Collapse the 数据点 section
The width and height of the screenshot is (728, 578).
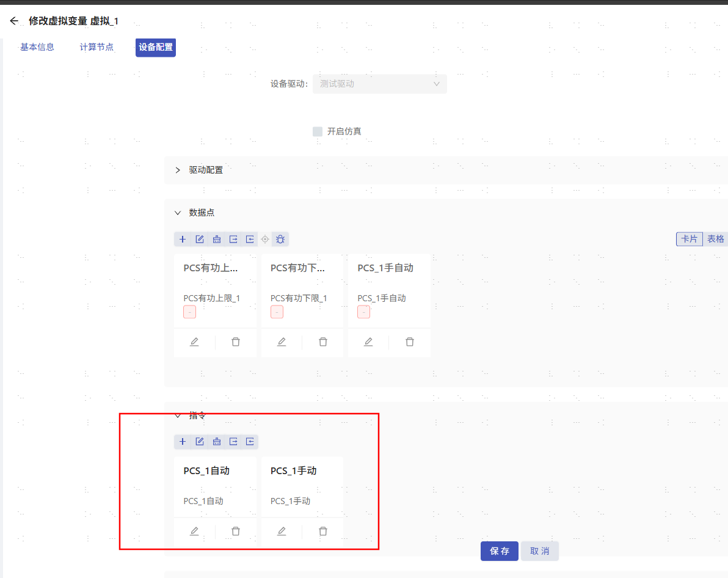point(178,213)
